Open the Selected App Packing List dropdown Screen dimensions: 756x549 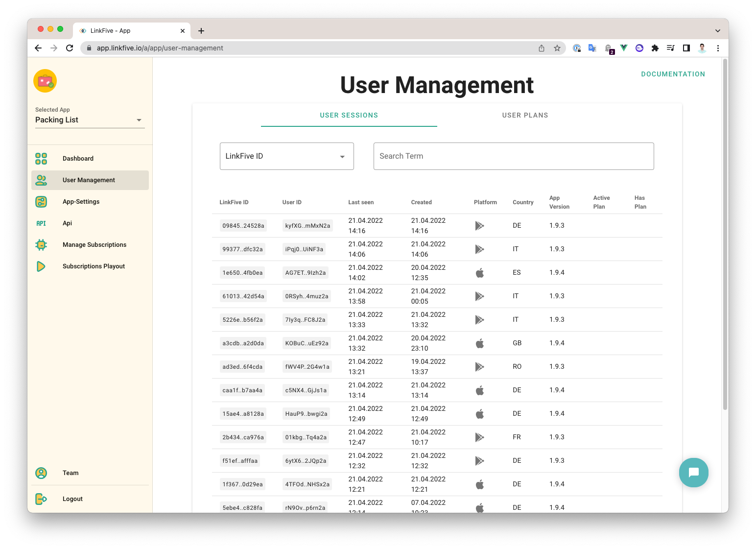90,120
